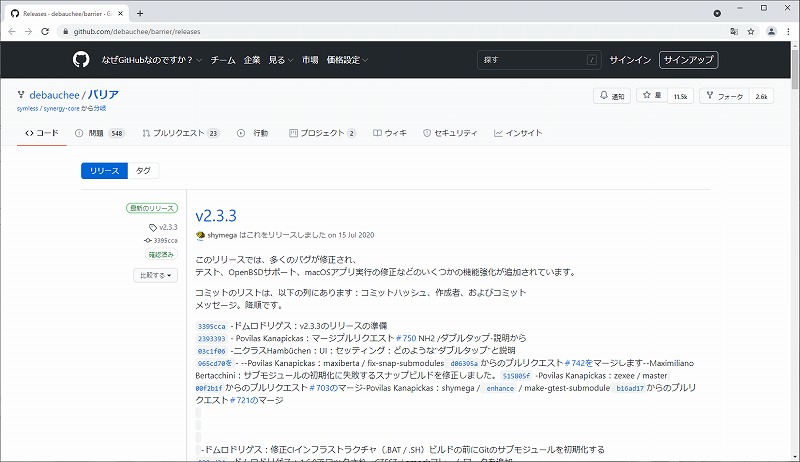Open the プロジェクト tab

click(322, 133)
